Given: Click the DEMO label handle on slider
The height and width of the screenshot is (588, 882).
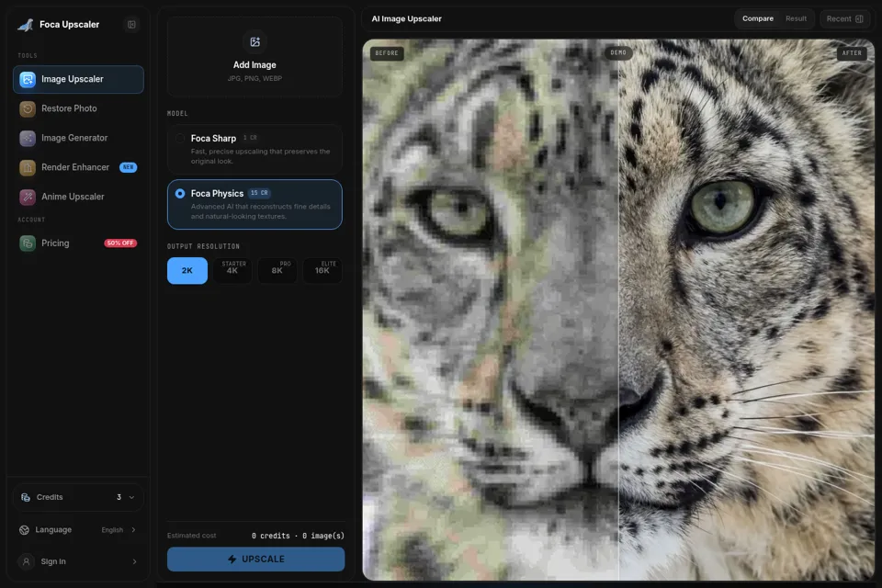Looking at the screenshot, I should point(618,53).
